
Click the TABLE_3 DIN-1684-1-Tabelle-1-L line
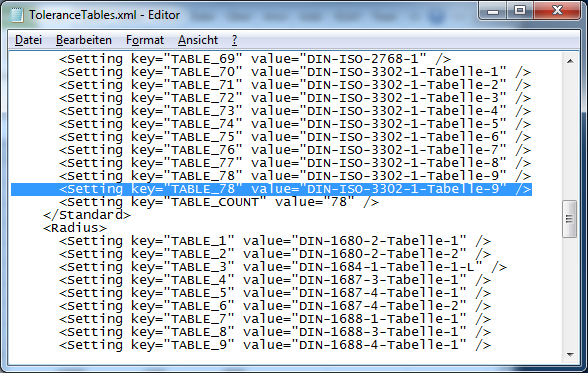(x=283, y=267)
